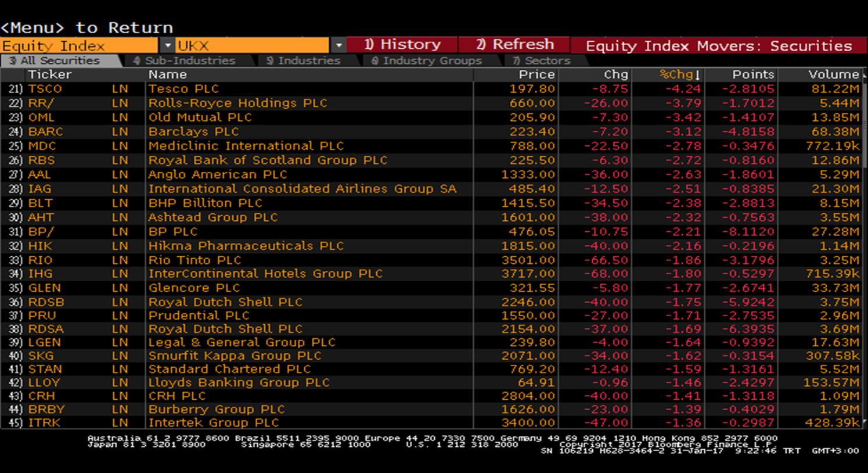
Task: Sort by Volume column header
Action: pos(834,74)
